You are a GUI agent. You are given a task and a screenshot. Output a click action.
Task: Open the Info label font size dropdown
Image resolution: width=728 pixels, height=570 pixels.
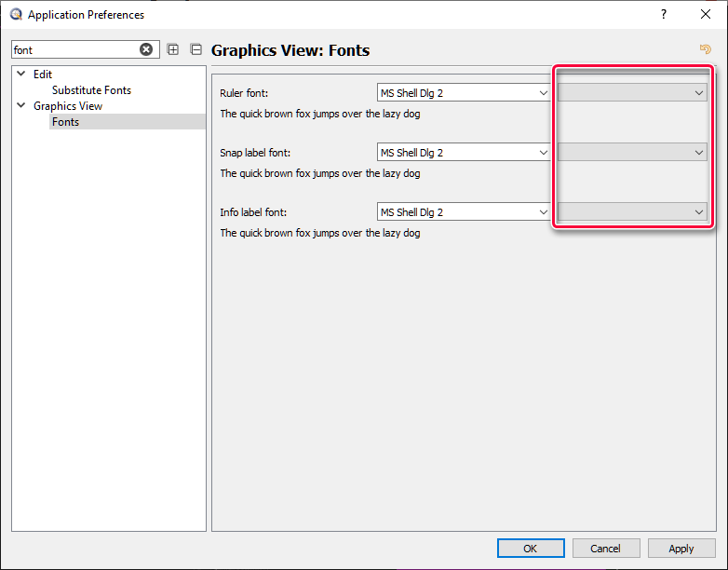click(x=632, y=212)
